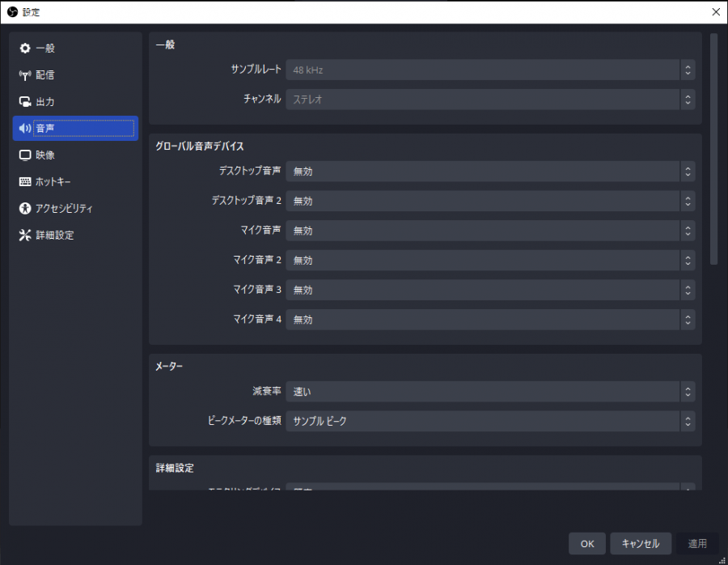Confirm settings with the OK button
This screenshot has width=728, height=565.
click(586, 543)
